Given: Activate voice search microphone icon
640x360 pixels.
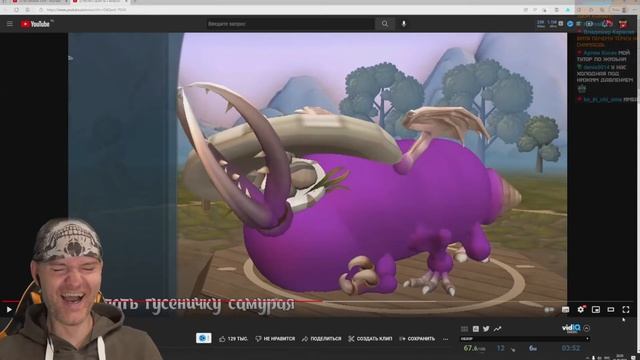Looking at the screenshot, I should coord(404,24).
